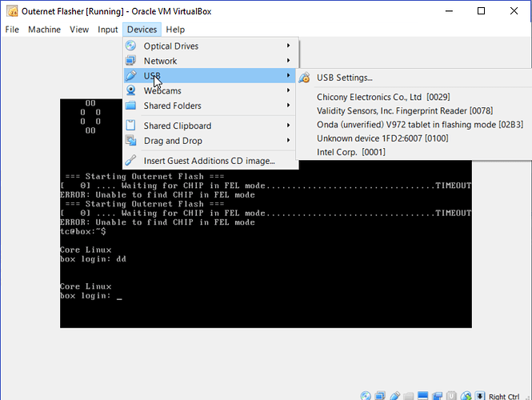Screen dimensions: 532x400
Task: Expand the Shared Folders submenu arrow
Action: coord(288,105)
